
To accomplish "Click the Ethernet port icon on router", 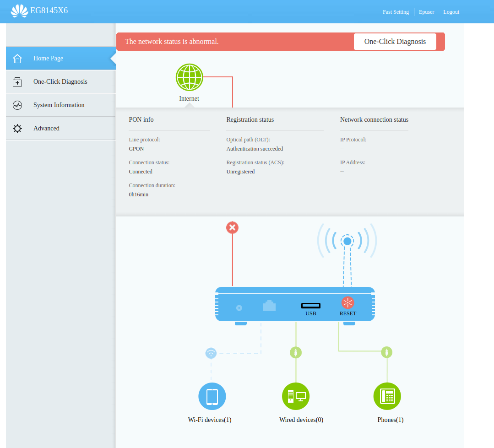I will click(x=269, y=305).
